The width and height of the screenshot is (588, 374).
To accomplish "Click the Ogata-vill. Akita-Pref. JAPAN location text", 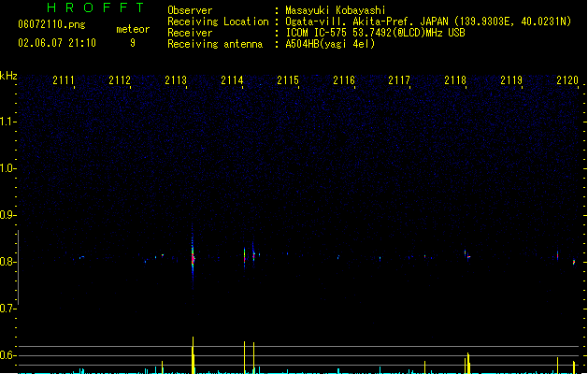I will (x=428, y=22).
